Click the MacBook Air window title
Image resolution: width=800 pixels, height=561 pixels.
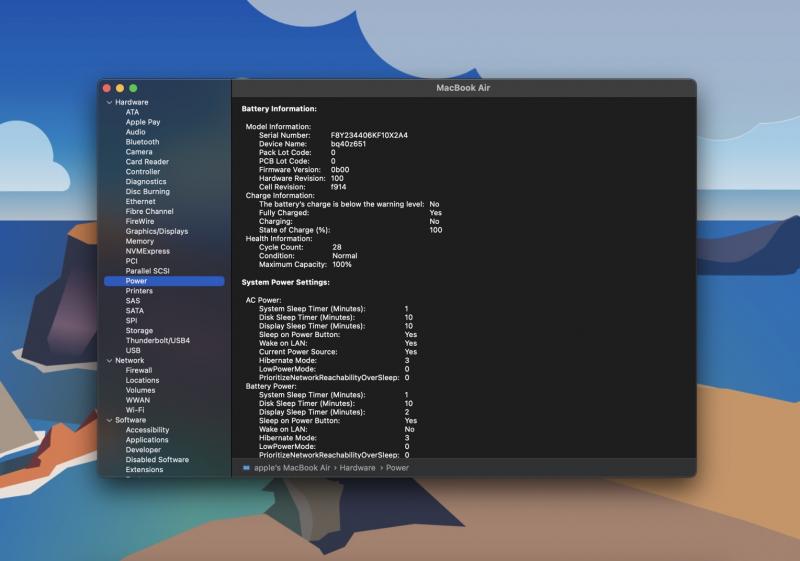tap(463, 88)
